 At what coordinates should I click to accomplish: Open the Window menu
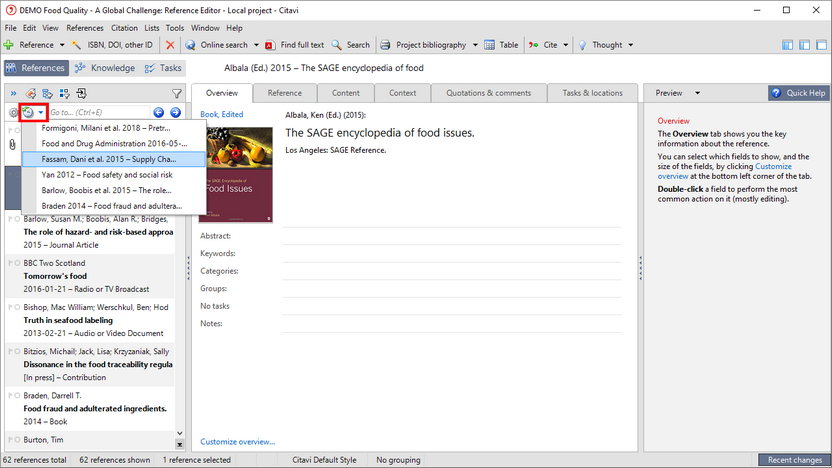click(x=205, y=28)
